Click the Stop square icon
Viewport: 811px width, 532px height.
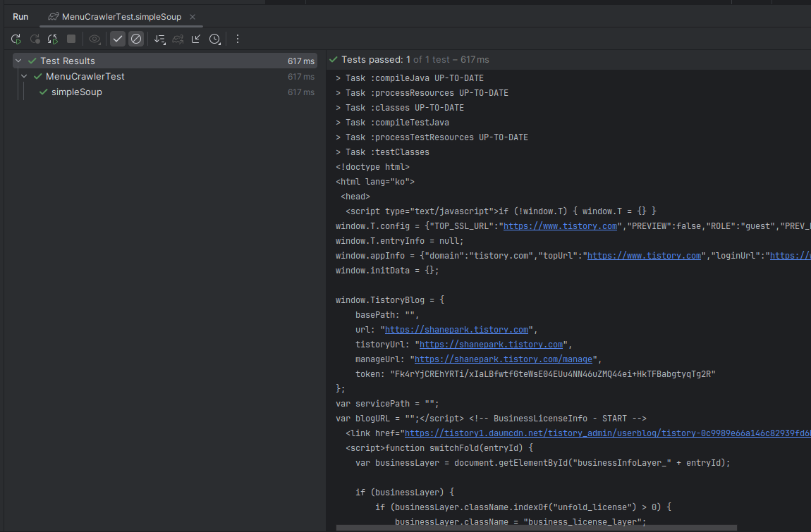click(x=71, y=39)
